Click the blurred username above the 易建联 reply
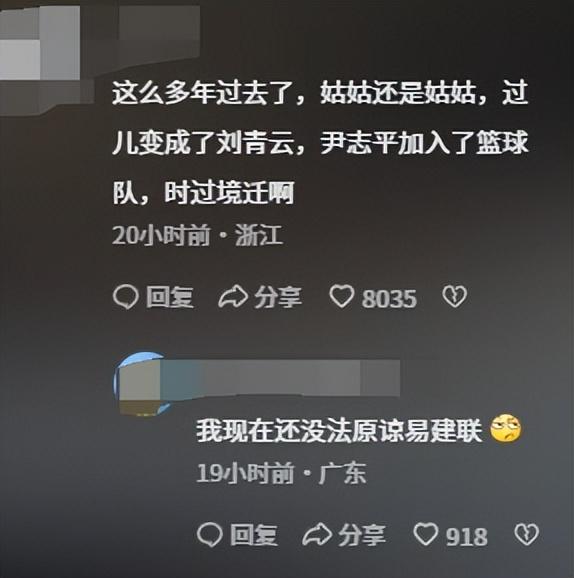Screen dimensions: 574x578 (281, 378)
